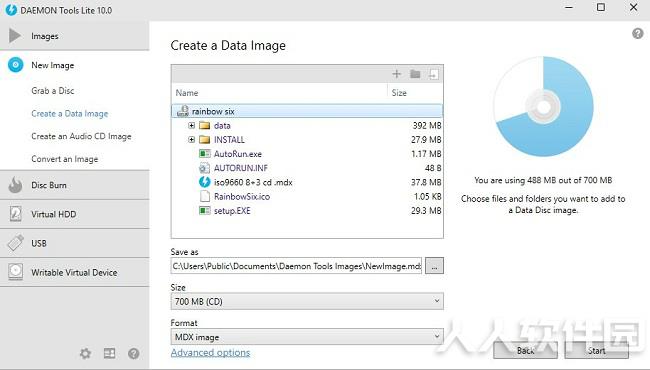Screen dimensions: 650x370
Task: Click the Advanced options link
Action: pyautogui.click(x=211, y=353)
